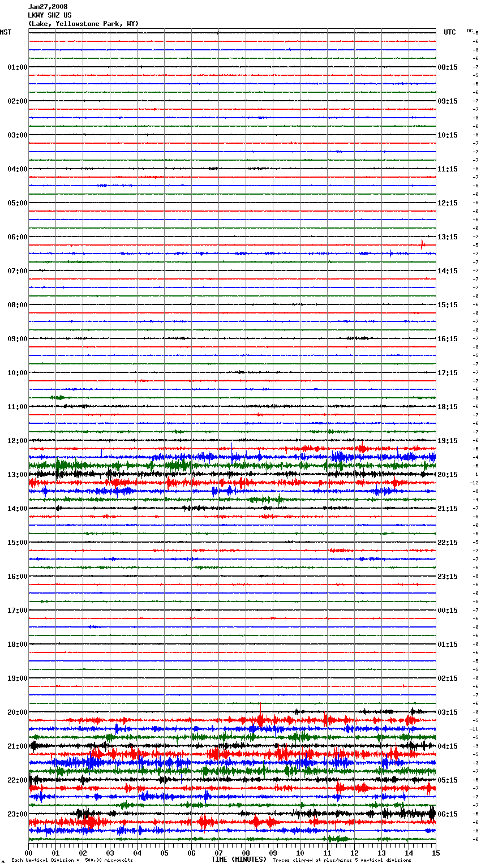481x868 pixels.
Task: Click the 00:15 UTC time label
Action: coord(448,611)
